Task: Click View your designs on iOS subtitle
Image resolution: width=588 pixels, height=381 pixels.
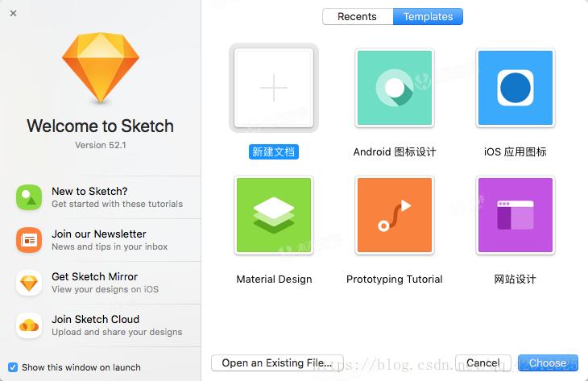Action: click(x=105, y=289)
